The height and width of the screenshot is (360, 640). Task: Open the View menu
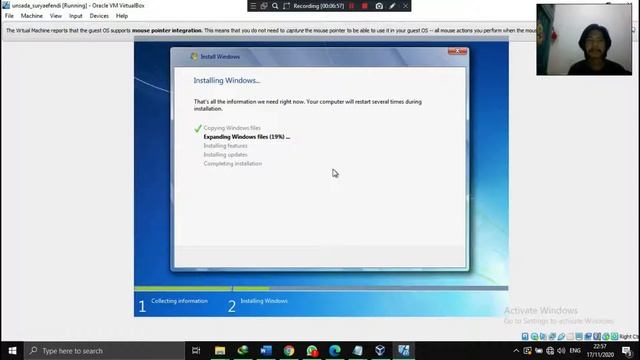56,16
